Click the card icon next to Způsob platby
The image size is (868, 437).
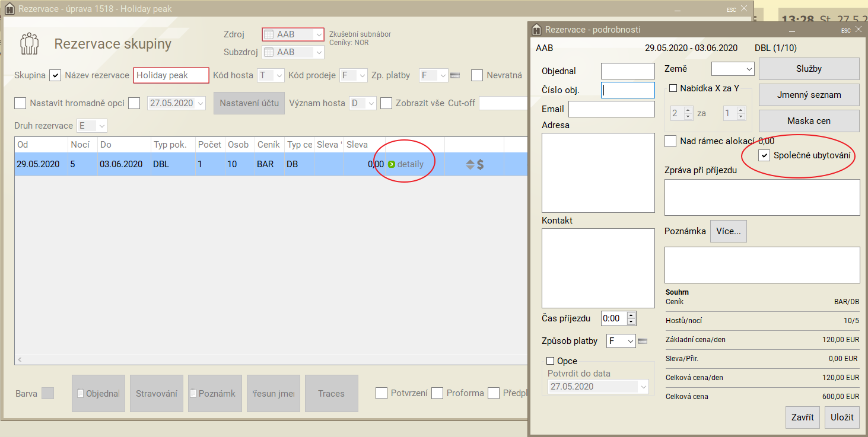[643, 340]
